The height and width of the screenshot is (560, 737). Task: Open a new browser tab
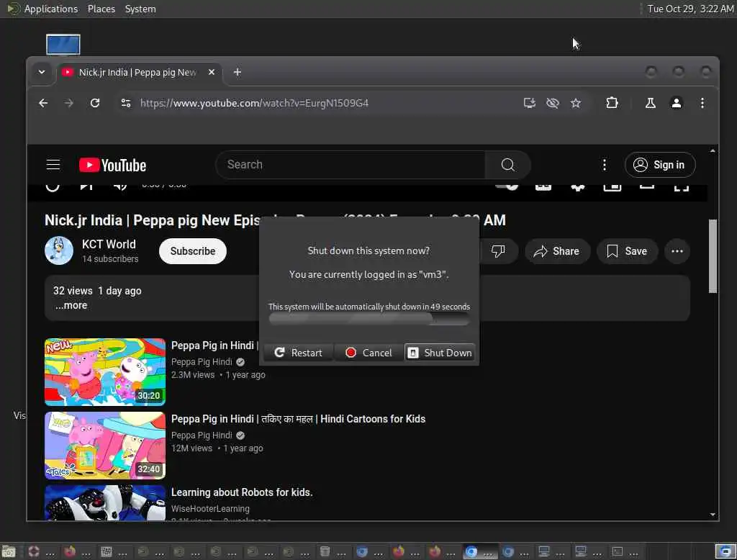click(x=238, y=73)
